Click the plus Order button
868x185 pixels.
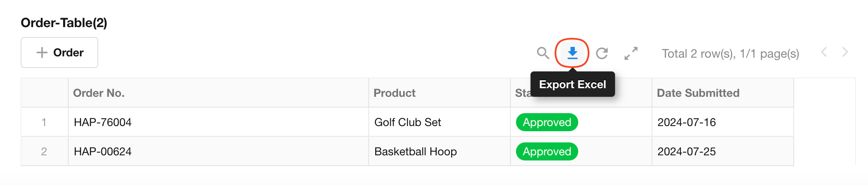[60, 52]
